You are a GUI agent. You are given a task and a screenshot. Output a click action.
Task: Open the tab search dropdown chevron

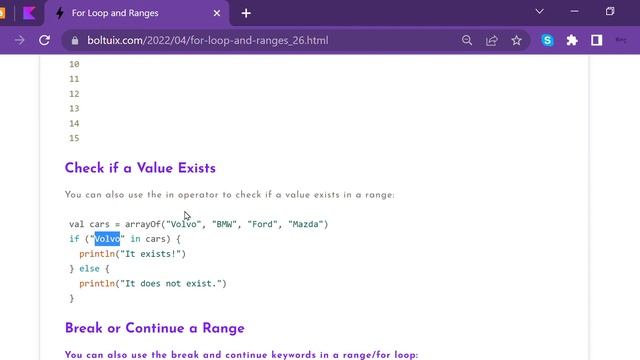pyautogui.click(x=540, y=11)
